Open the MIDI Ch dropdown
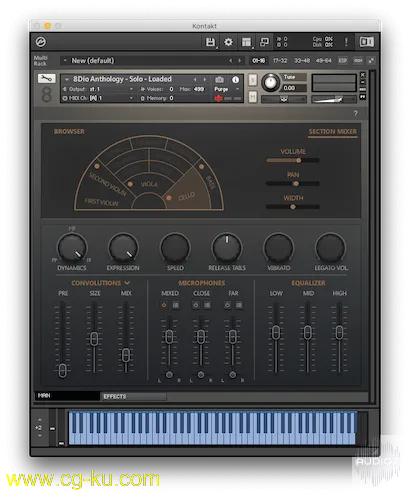This screenshot has width=410, height=496. (98, 98)
